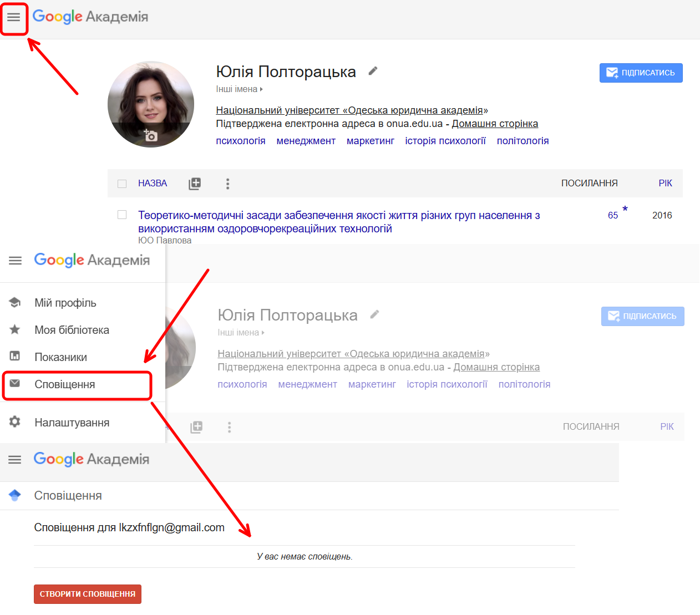The height and width of the screenshot is (615, 700).
Task: Click the dimmed 'політологія' topic link
Action: point(525,384)
